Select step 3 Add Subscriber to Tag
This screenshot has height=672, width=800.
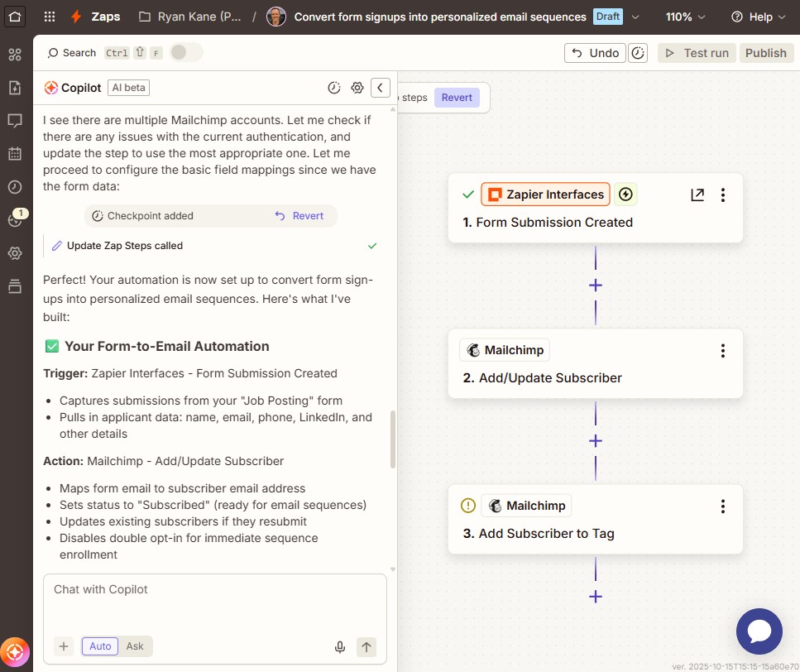[596, 520]
